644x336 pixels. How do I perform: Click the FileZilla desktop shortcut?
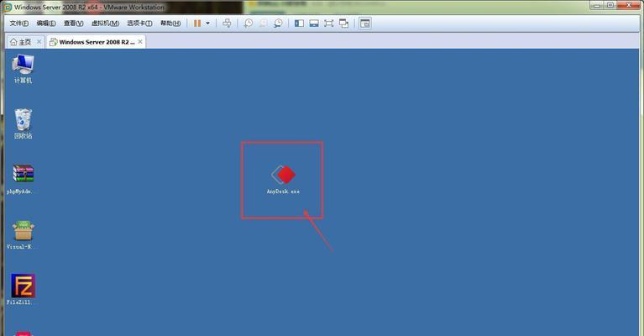(x=23, y=286)
